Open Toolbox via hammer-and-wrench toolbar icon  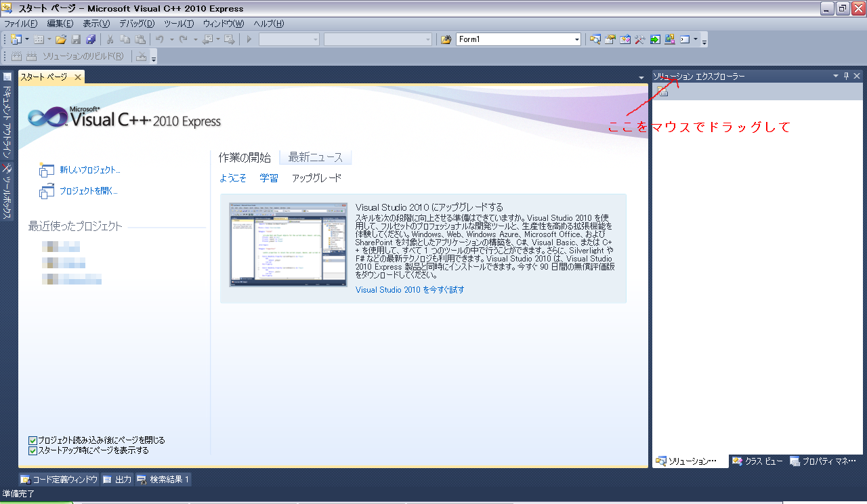pos(639,39)
